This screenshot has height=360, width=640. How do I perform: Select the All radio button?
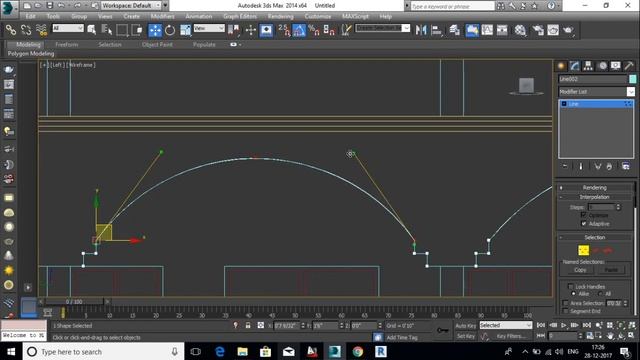tap(600, 293)
